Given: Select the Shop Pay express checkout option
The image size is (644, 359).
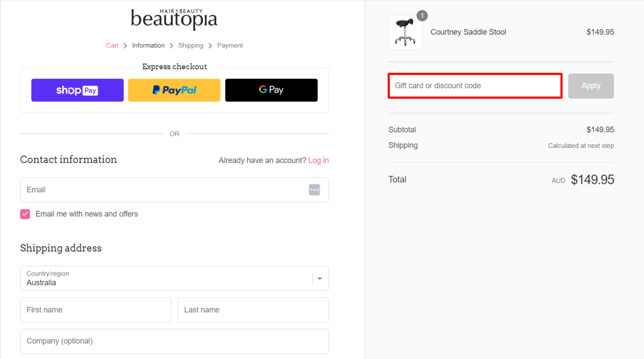Looking at the screenshot, I should [77, 90].
